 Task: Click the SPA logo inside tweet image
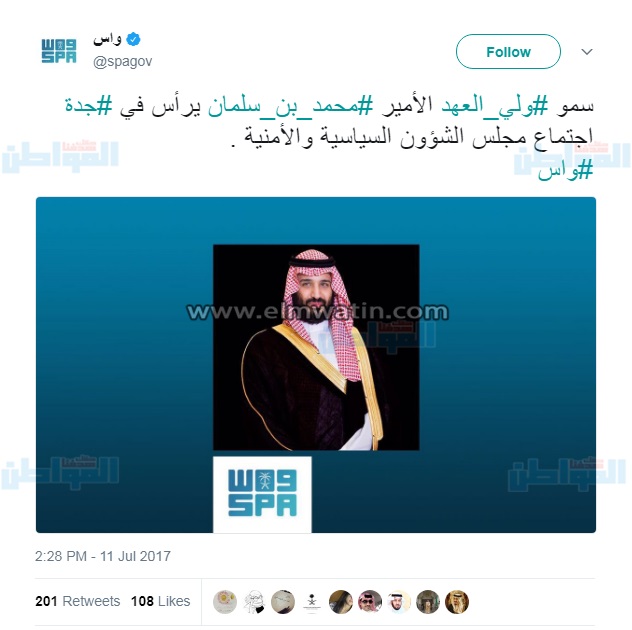coord(262,494)
